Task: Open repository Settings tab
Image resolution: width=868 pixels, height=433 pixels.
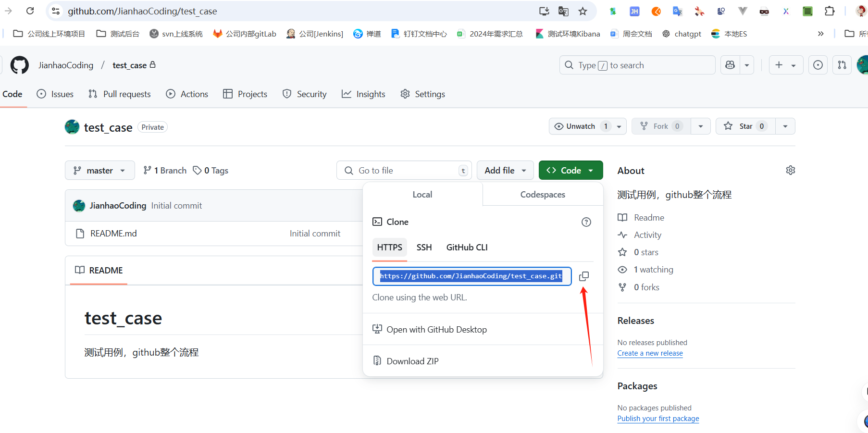Action: 423,94
